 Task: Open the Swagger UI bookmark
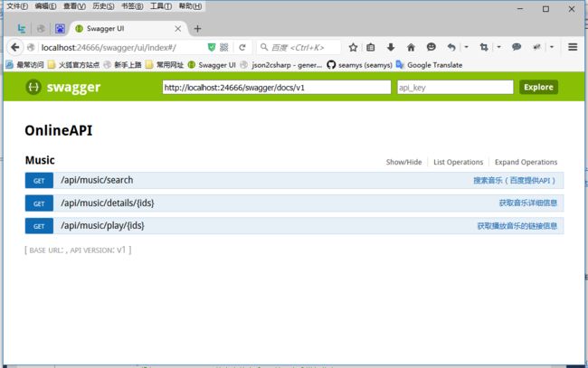pos(212,65)
